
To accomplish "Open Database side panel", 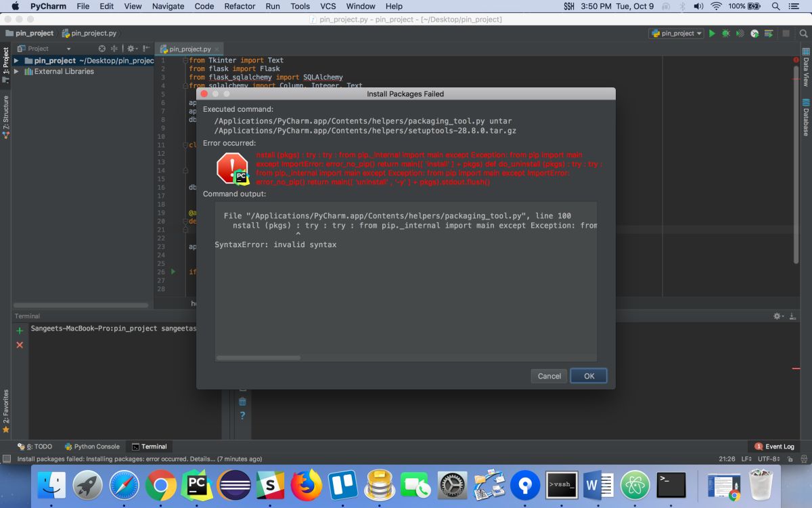I will pos(806,119).
